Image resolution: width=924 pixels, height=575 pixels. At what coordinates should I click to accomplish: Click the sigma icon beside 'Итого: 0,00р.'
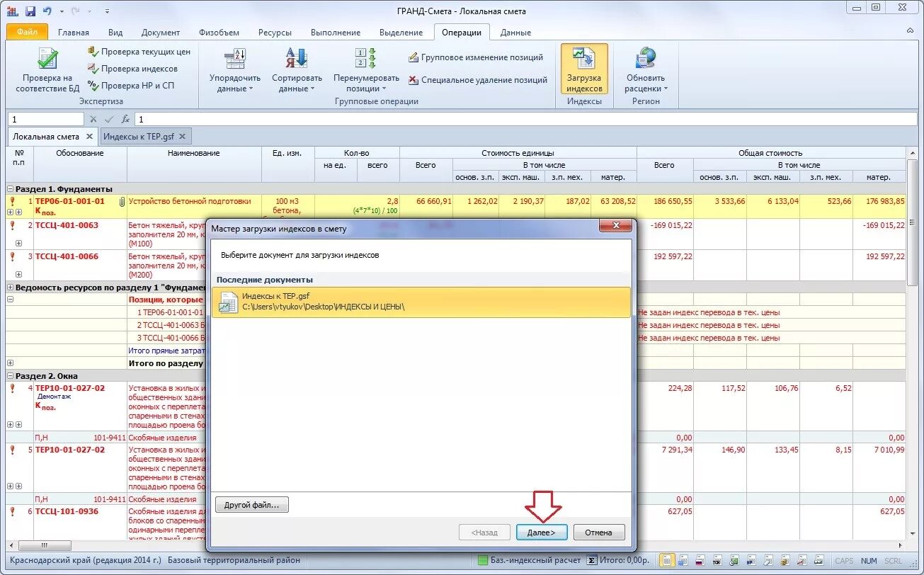(592, 560)
